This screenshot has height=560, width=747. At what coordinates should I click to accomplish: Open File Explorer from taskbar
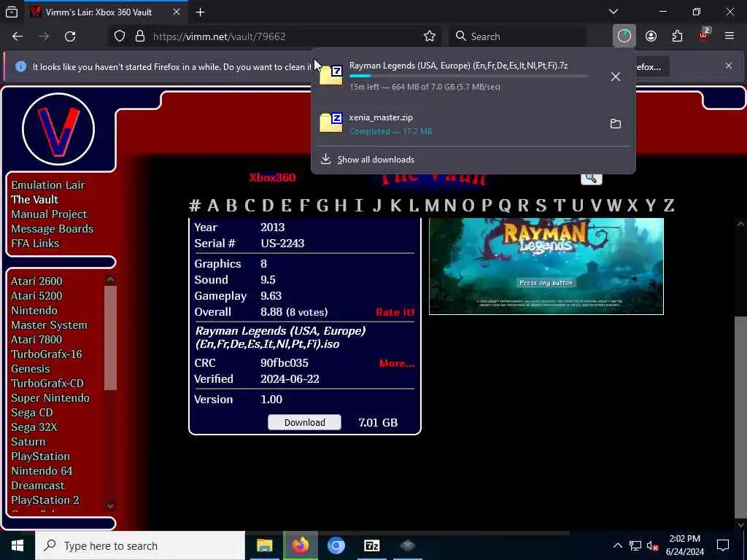point(264,545)
